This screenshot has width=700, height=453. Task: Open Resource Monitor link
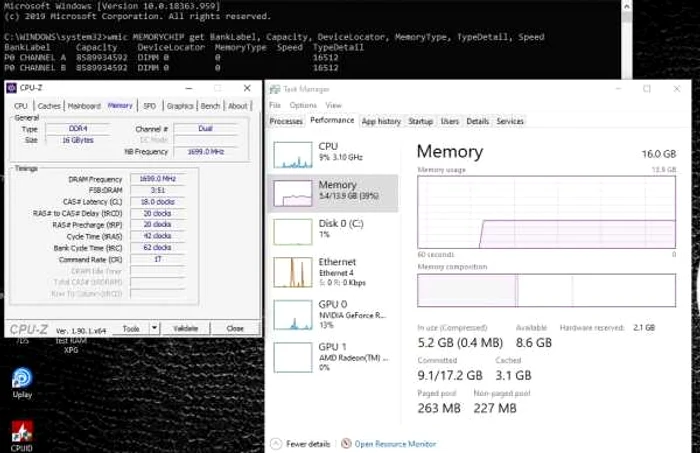(x=395, y=444)
